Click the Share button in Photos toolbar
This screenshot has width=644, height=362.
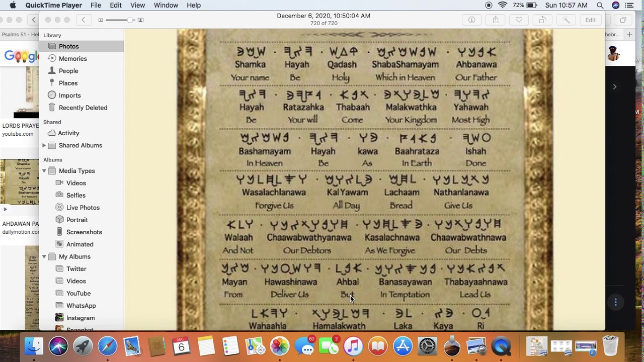click(496, 20)
